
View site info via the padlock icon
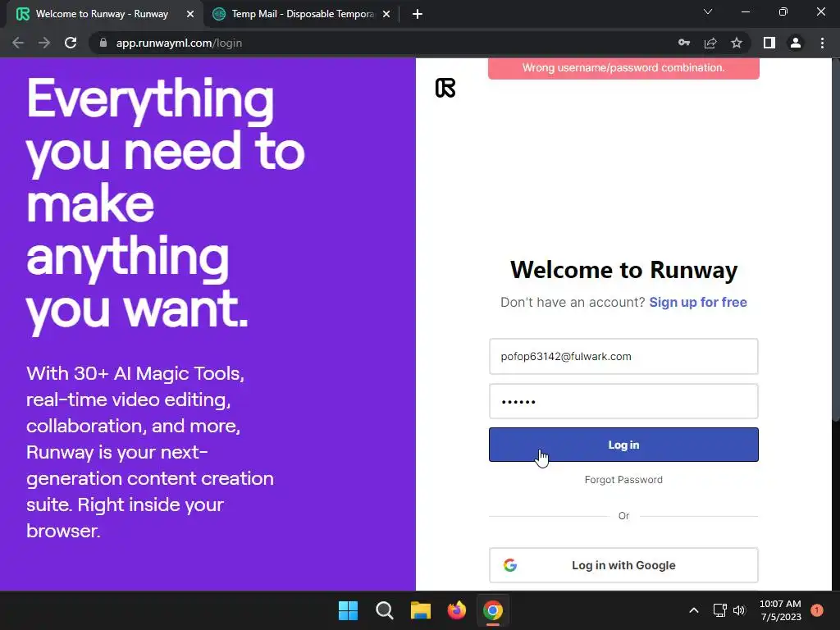[x=103, y=43]
